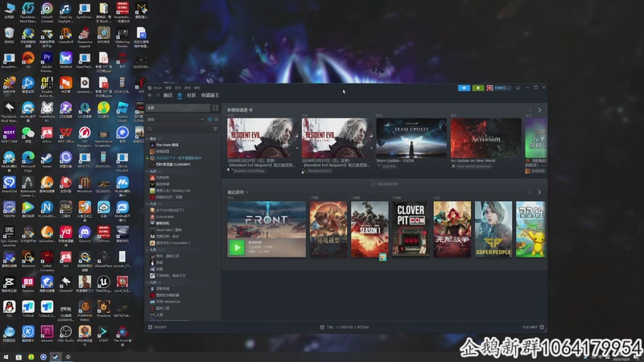Image resolution: width=644 pixels, height=362 pixels.
Task: Switch to the 商店 store tab
Action: pos(167,95)
